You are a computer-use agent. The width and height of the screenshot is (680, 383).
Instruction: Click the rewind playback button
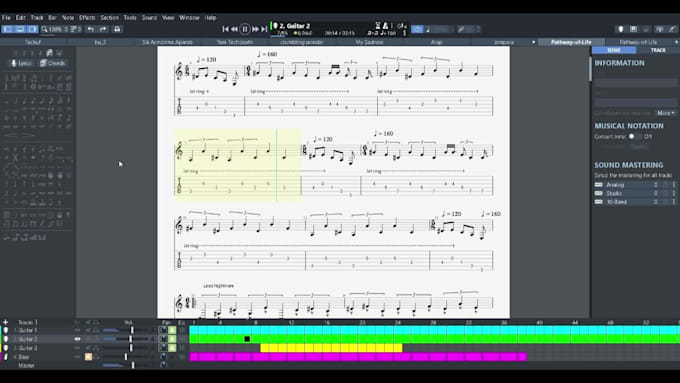234,29
